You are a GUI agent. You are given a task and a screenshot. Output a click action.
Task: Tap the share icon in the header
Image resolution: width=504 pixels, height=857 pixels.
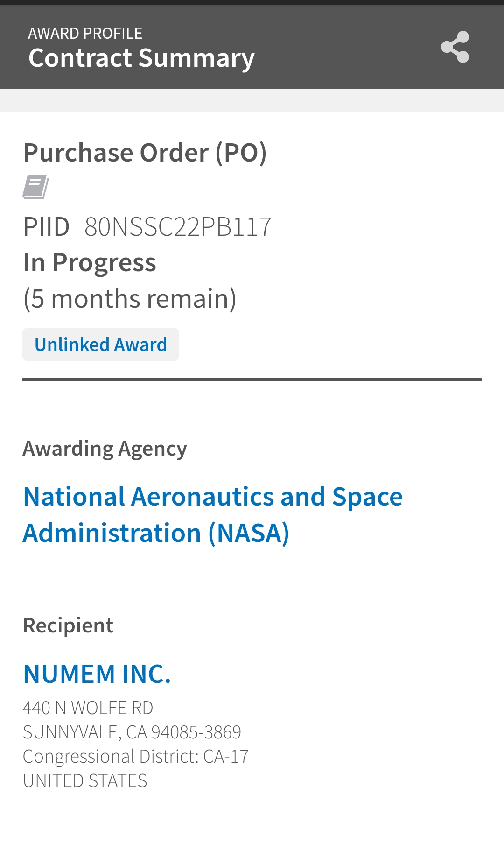455,47
